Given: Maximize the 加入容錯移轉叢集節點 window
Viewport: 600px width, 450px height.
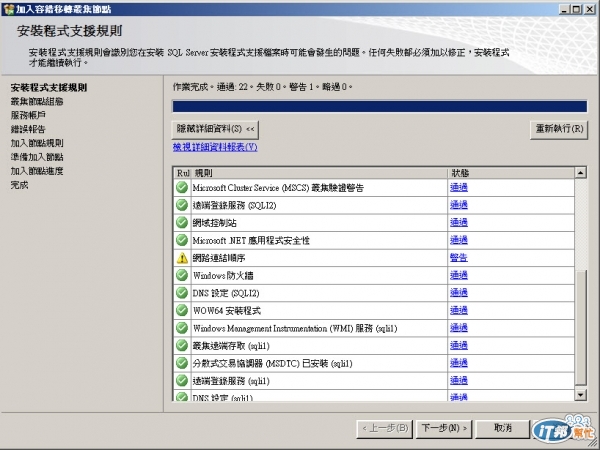Looking at the screenshot, I should (x=576, y=9).
